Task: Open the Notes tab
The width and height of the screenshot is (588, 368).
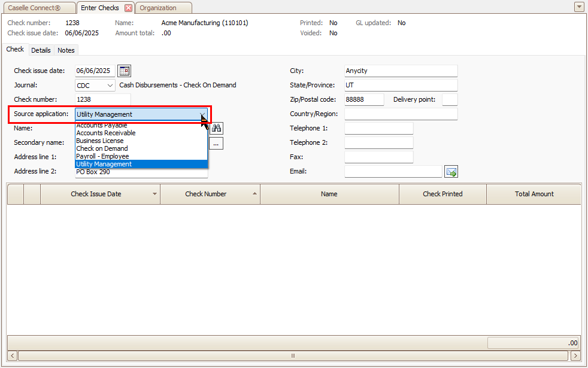Action: [66, 50]
